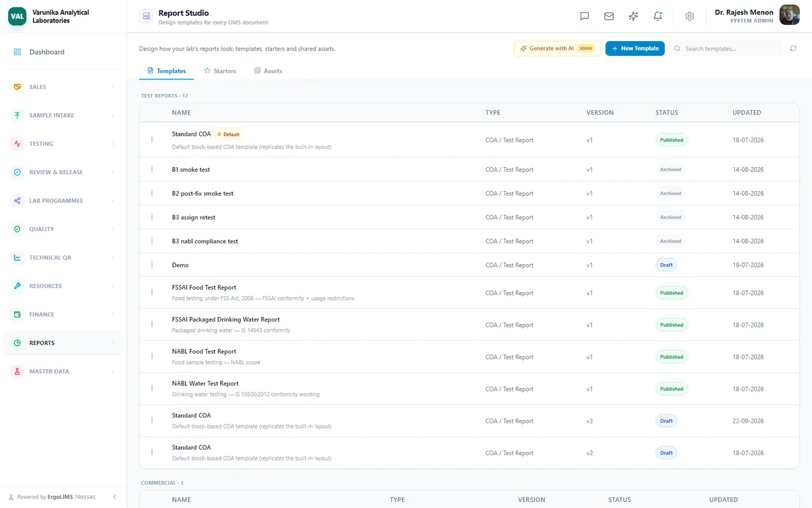
Task: Click the v3 version cell
Action: (589, 421)
